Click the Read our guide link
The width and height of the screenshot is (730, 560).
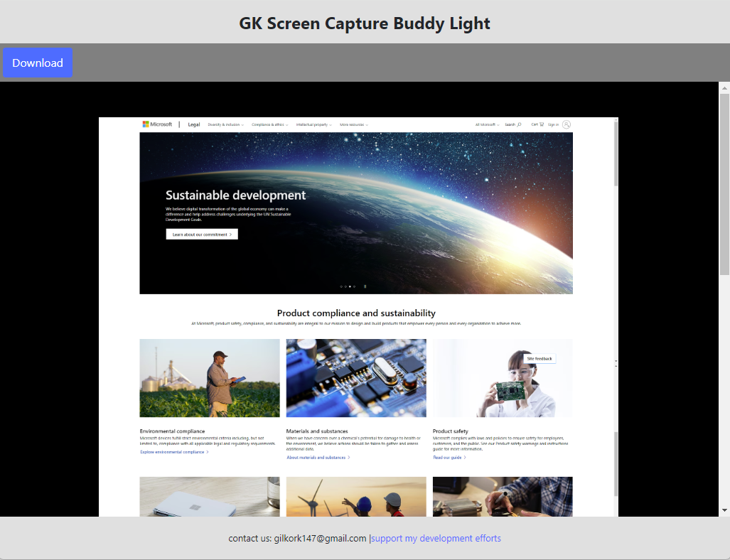point(449,458)
